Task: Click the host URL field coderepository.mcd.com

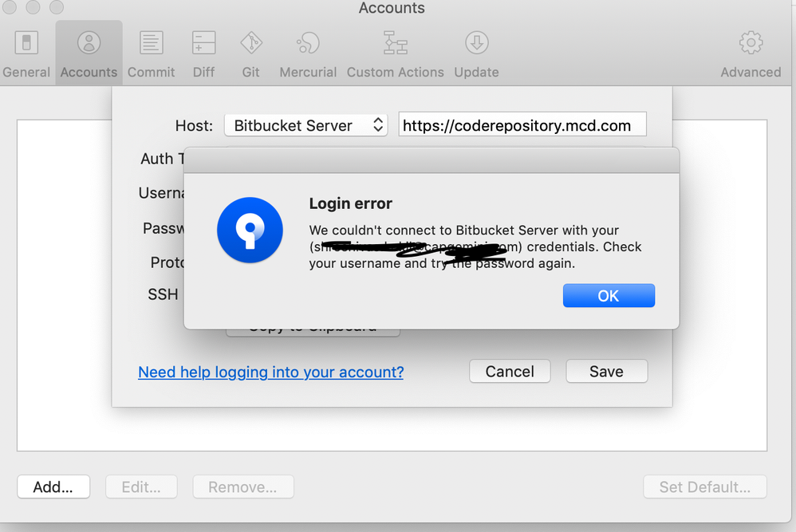Action: pyautogui.click(x=522, y=124)
